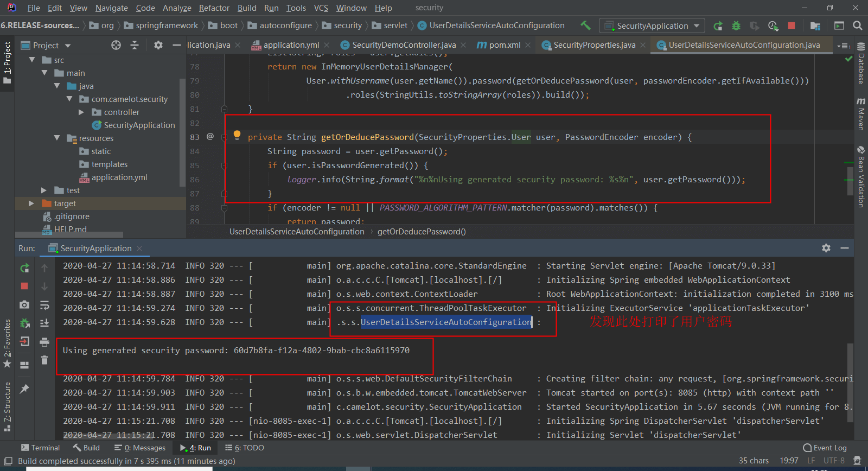The width and height of the screenshot is (868, 471).
Task: Open the Build tool window
Action: (x=86, y=448)
